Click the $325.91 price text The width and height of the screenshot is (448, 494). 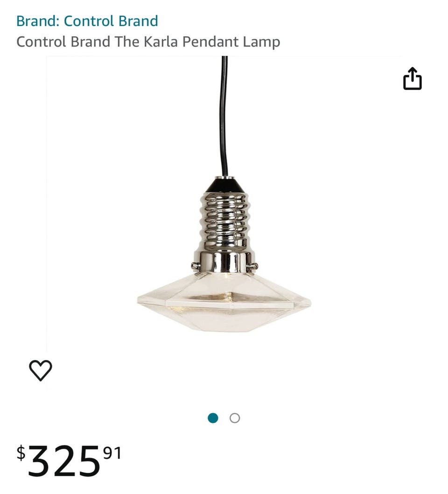click(x=69, y=459)
